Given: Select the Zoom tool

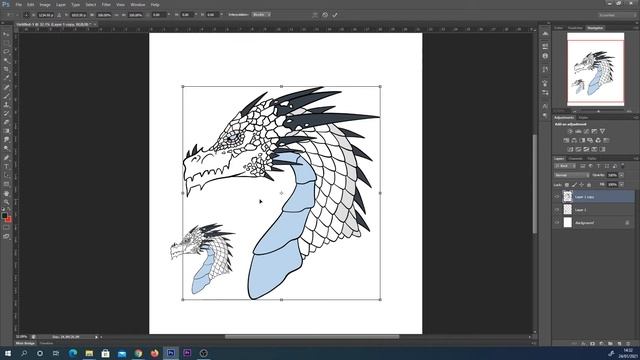Looking at the screenshot, I should click(6, 202).
